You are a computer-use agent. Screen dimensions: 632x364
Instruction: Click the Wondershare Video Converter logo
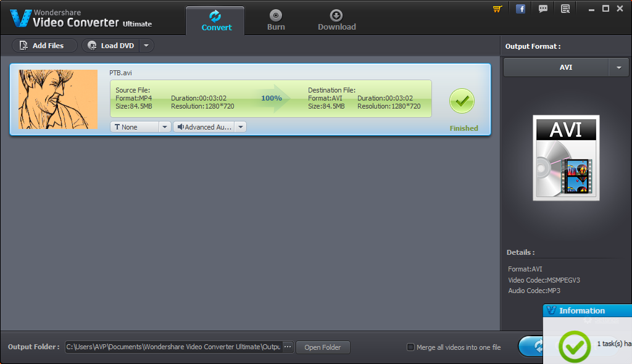(81, 19)
